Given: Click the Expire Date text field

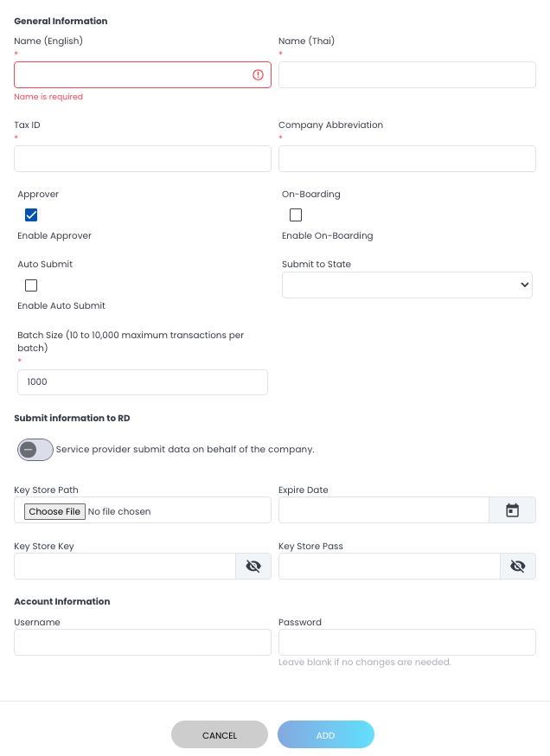Looking at the screenshot, I should pos(383,510).
